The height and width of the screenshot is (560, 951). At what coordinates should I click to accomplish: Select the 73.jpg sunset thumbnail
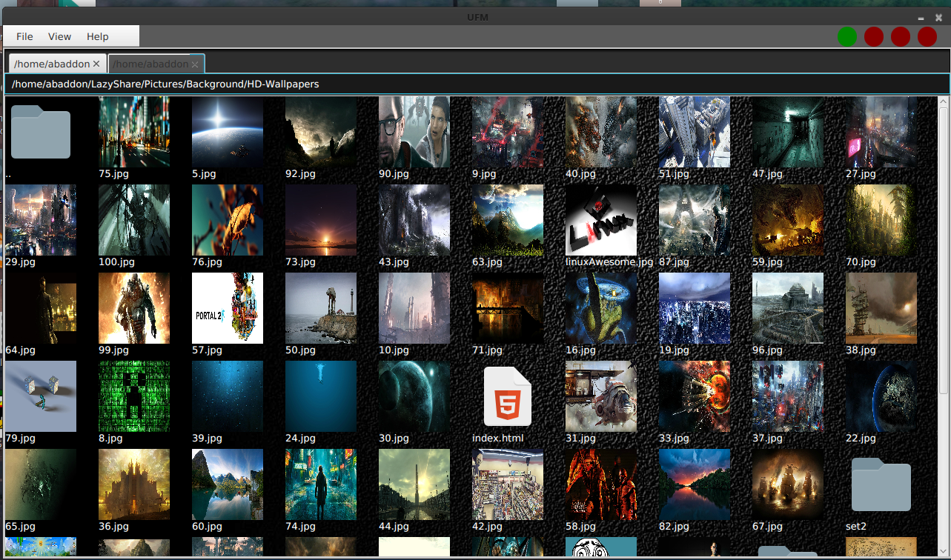[x=321, y=220]
